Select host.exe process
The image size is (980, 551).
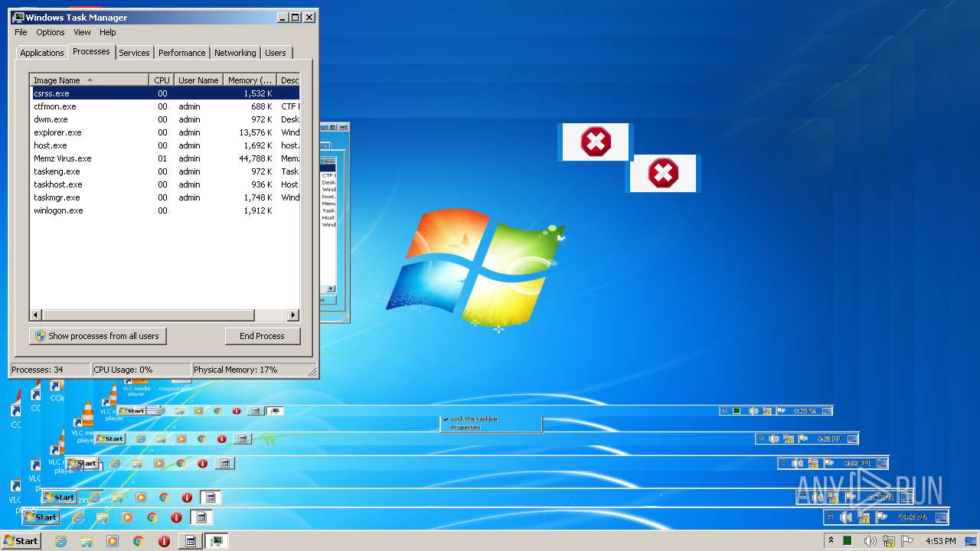click(x=165, y=145)
